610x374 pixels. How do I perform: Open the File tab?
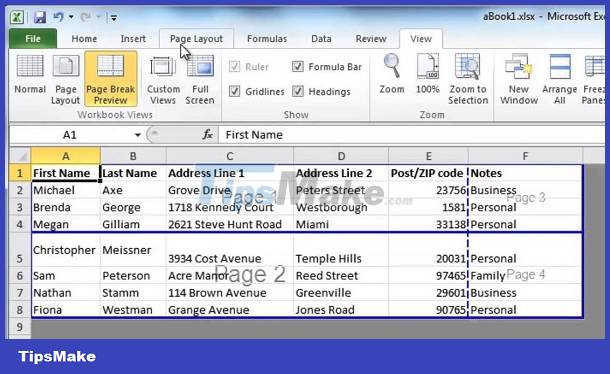coord(33,39)
